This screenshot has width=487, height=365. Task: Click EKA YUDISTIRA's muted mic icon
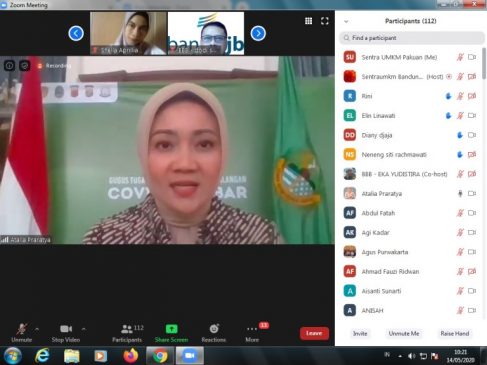coord(460,174)
